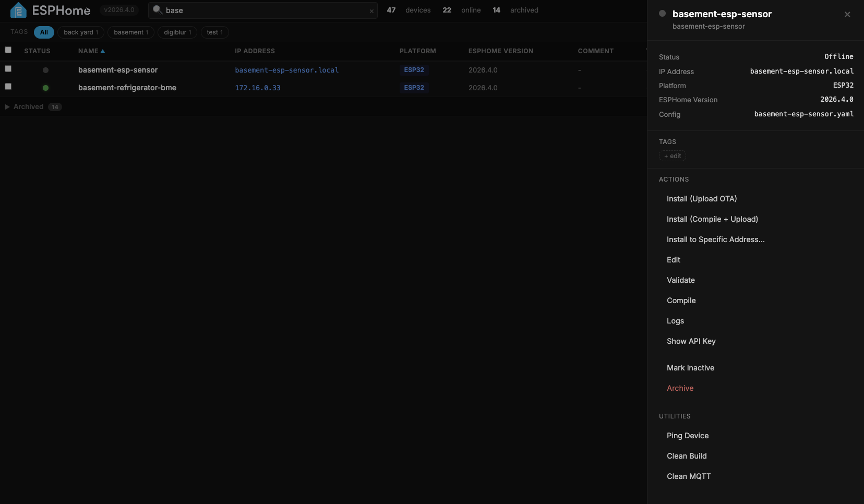The image size is (864, 504).
Task: Archive the basement-esp-sensor device
Action: pos(680,388)
